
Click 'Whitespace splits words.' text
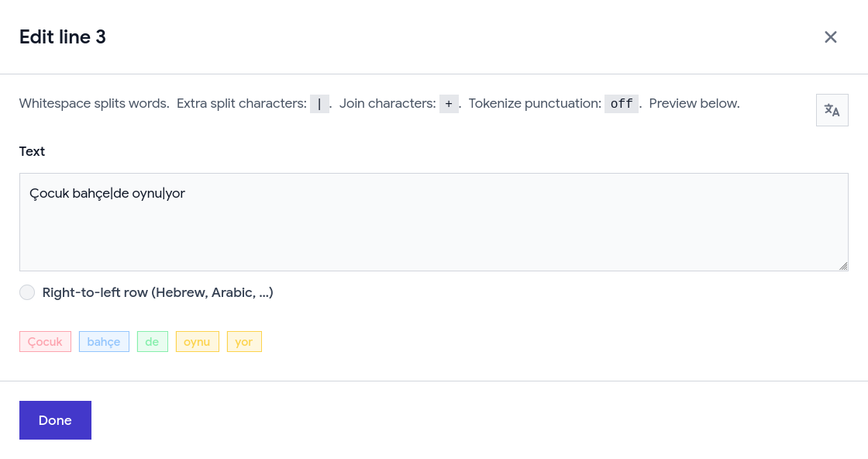click(94, 104)
